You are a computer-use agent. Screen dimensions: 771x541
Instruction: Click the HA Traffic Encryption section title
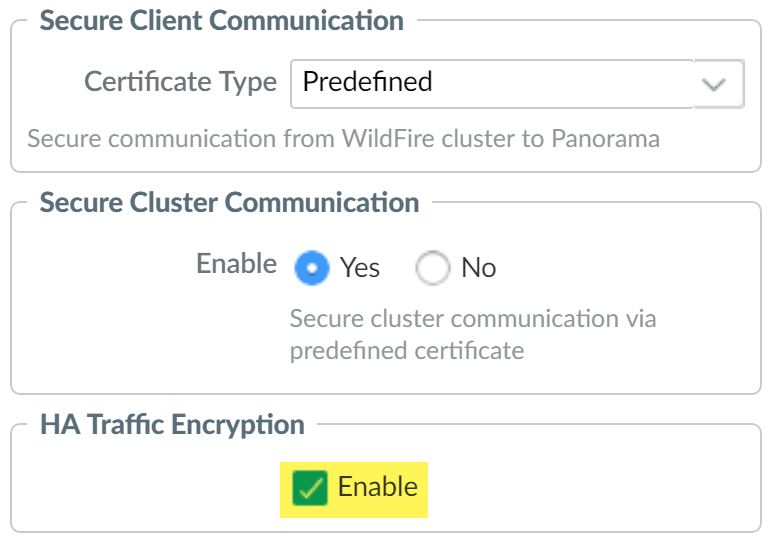tap(172, 425)
